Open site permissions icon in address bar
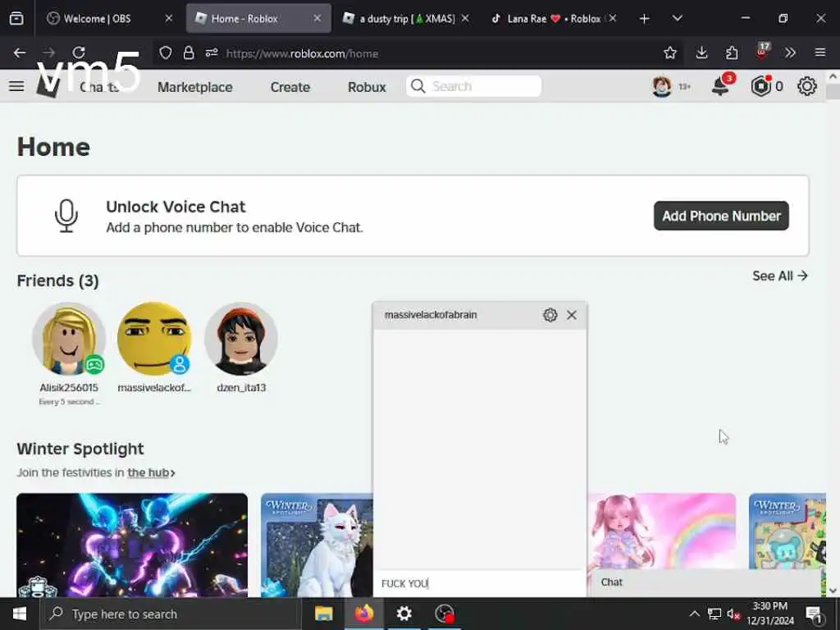This screenshot has height=630, width=840. 212,52
